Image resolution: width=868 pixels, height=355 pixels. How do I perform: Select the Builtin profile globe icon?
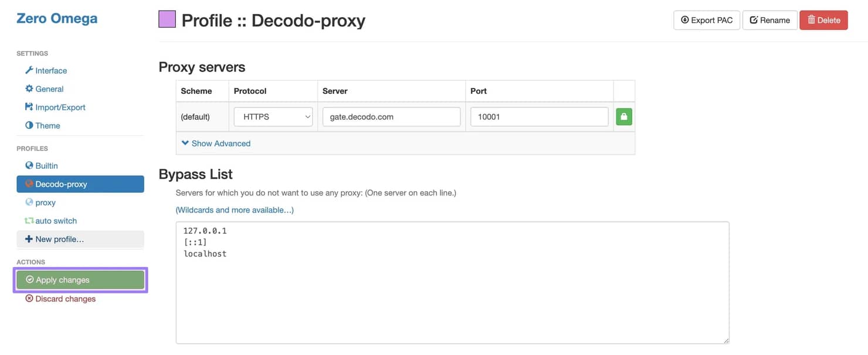[x=29, y=166]
